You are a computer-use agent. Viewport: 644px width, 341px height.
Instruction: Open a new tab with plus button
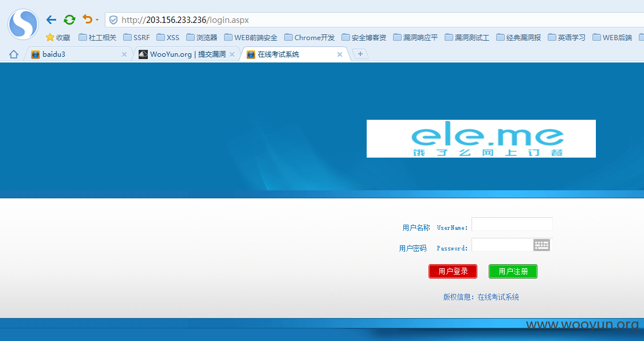(x=360, y=54)
